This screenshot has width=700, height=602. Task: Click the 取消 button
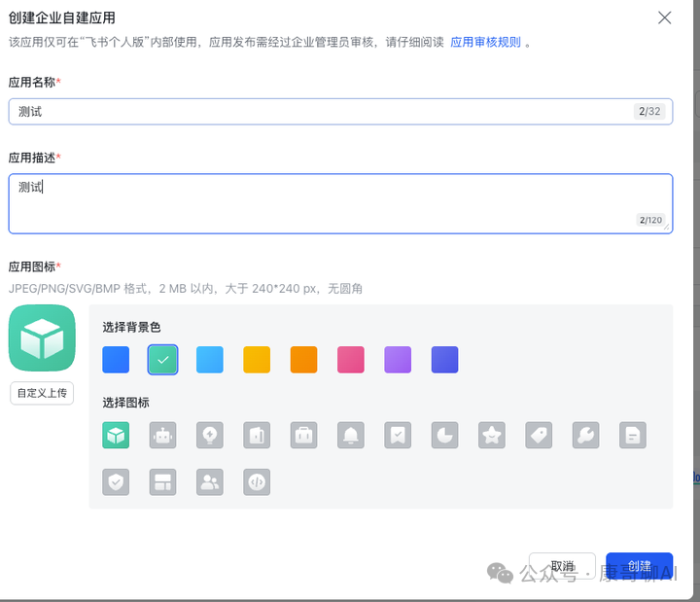[x=562, y=566]
